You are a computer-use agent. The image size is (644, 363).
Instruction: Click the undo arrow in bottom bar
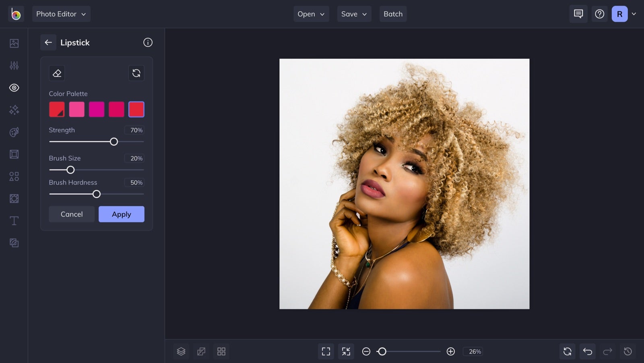[588, 351]
